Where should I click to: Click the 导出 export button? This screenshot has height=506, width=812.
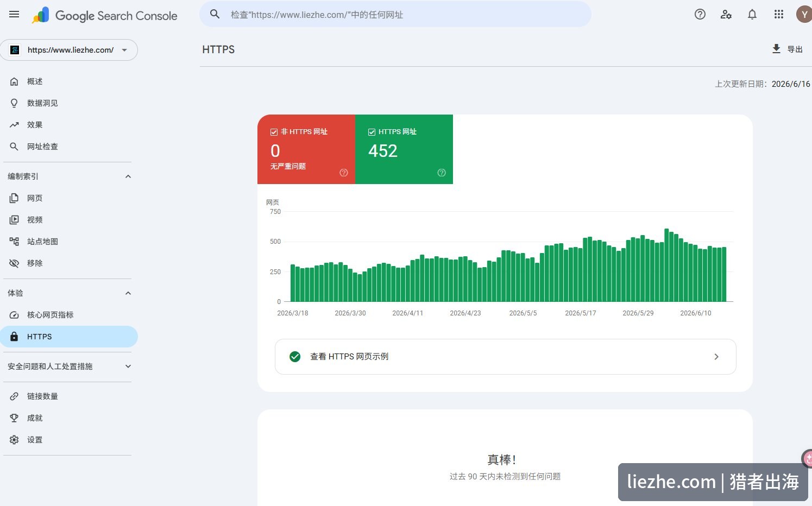tap(787, 49)
